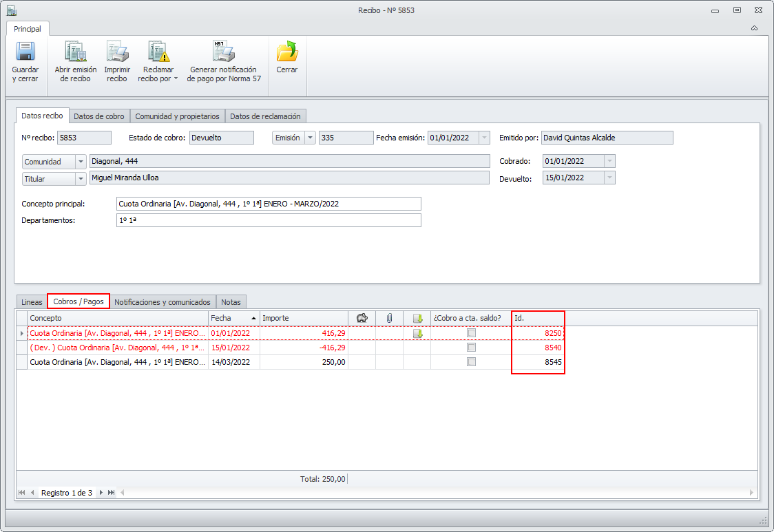Click the horizontal scrollbar at grid bottom

(x=434, y=493)
